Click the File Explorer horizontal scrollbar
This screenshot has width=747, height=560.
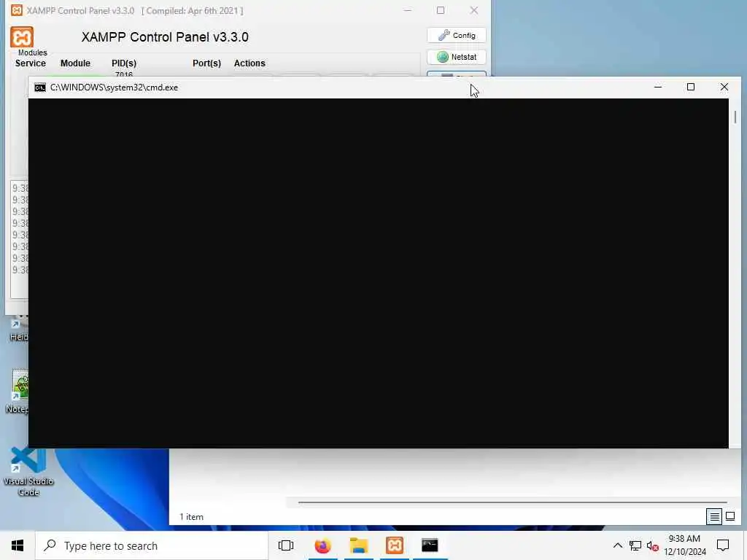(x=513, y=502)
